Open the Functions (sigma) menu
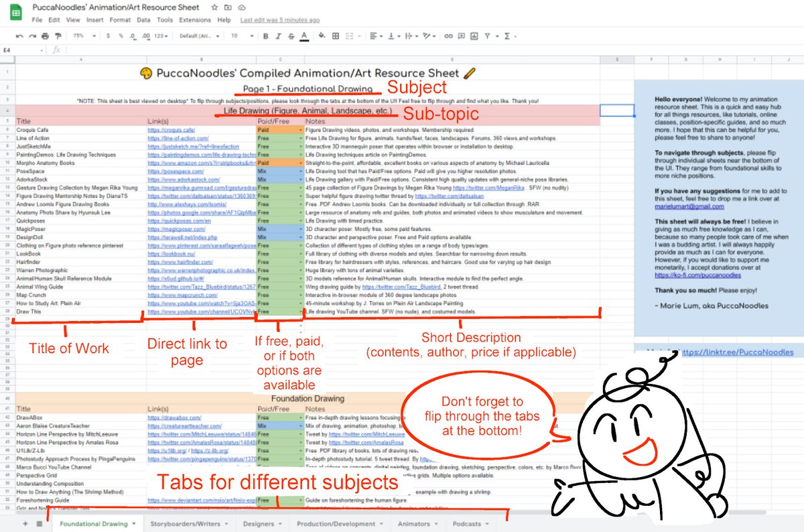The image size is (804, 532). [509, 36]
